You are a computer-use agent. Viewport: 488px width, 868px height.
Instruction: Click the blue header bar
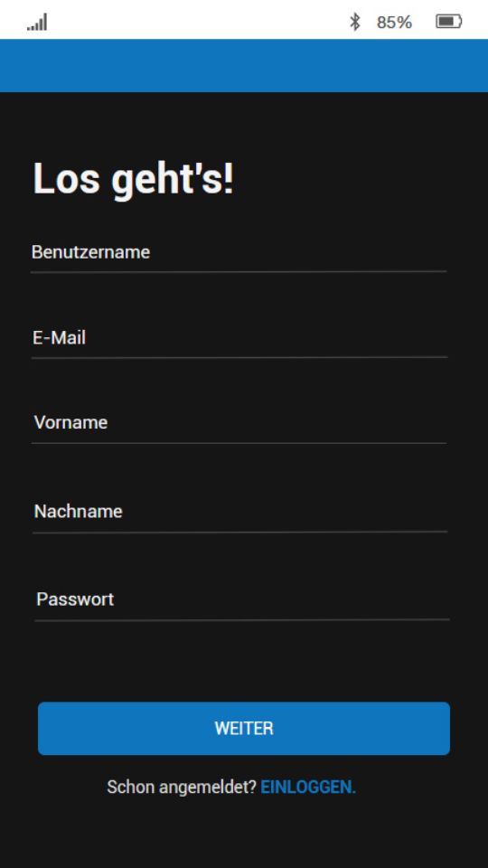[x=244, y=65]
